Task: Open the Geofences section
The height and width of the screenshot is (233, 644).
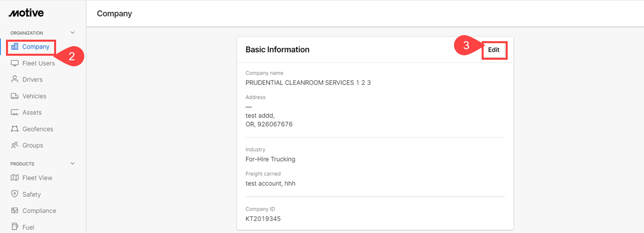Action: (38, 129)
